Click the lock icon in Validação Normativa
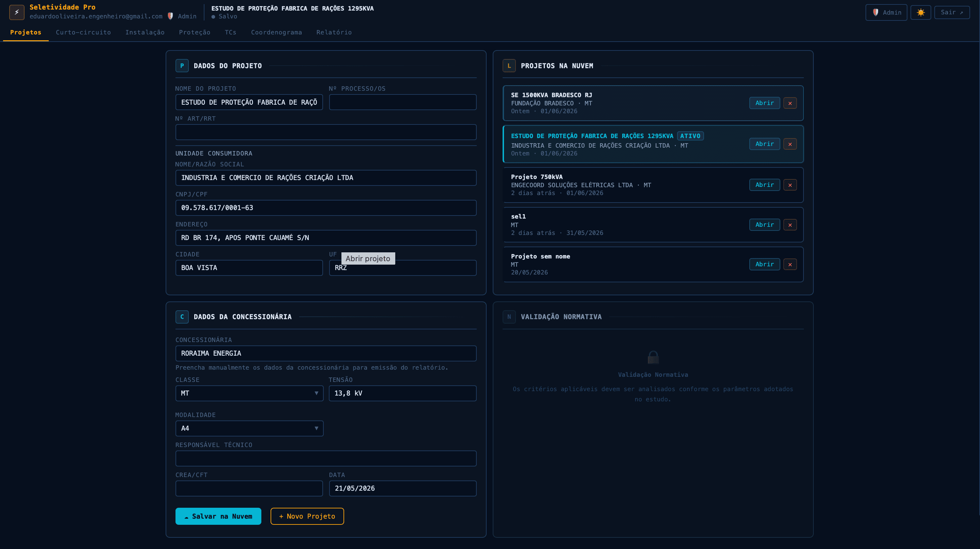 coord(653,357)
